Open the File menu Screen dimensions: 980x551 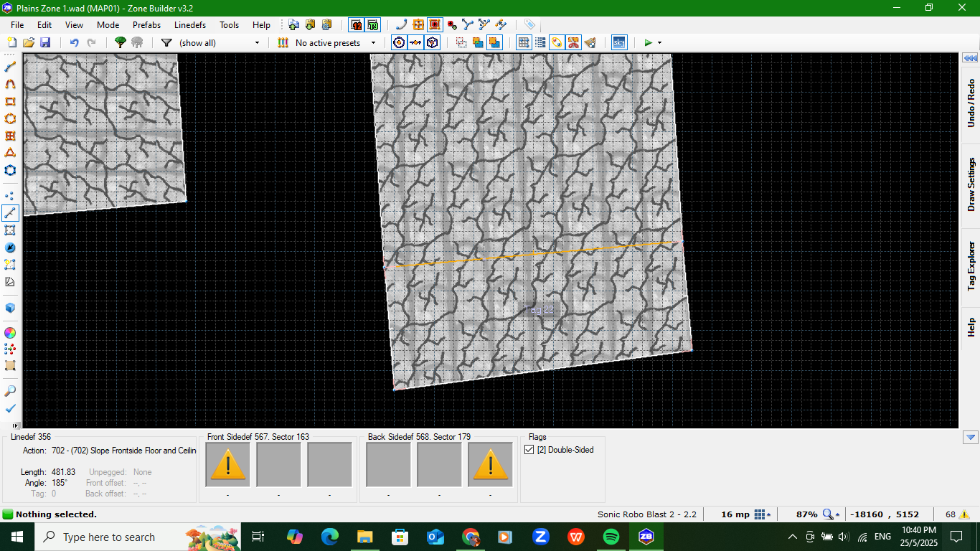click(17, 25)
